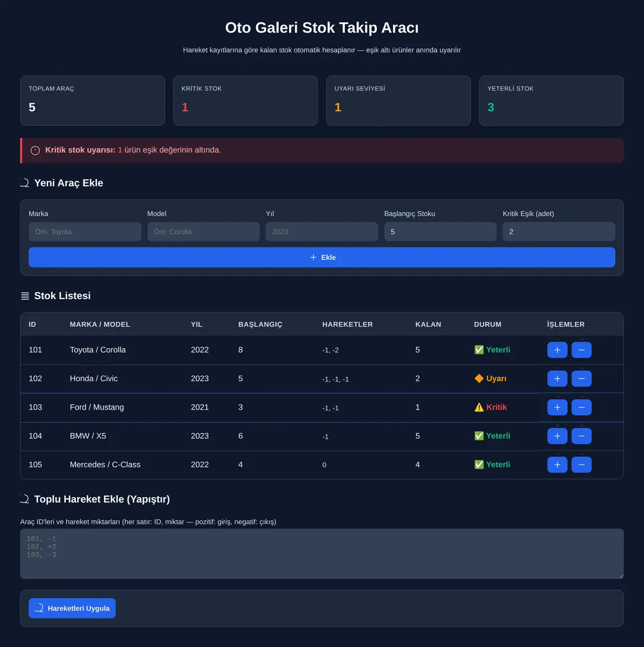Viewport: 644px width, 647px height.
Task: Click the Stok Listesi list icon
Action: (x=25, y=296)
